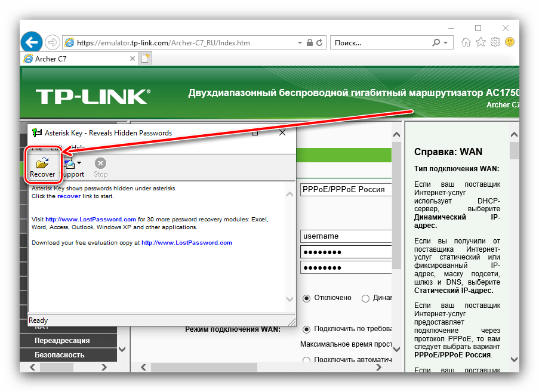Choose "Подключить автоматически" radio button

[307, 360]
